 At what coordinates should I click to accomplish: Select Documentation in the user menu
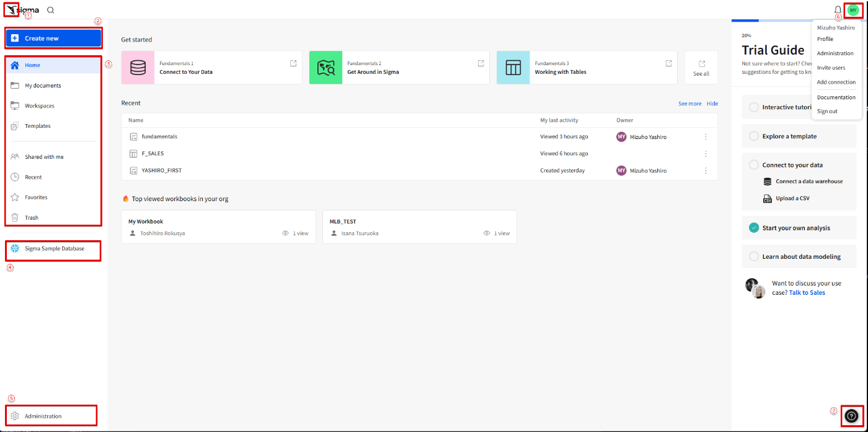(x=836, y=97)
